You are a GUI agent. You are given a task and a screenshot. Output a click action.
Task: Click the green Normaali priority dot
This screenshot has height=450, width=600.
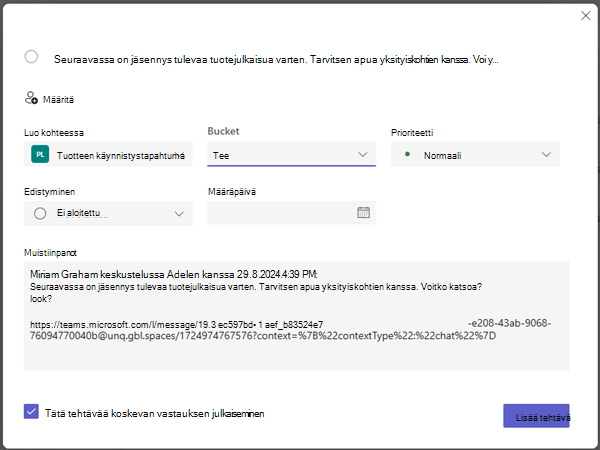click(x=407, y=154)
